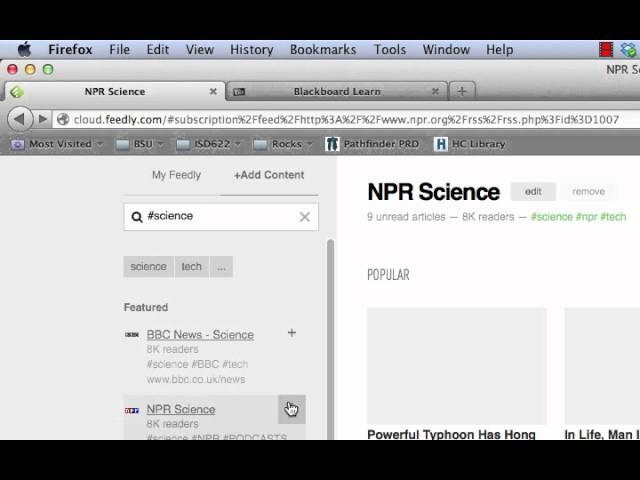Open the View menu
Screen dimensions: 640x480
200,50
